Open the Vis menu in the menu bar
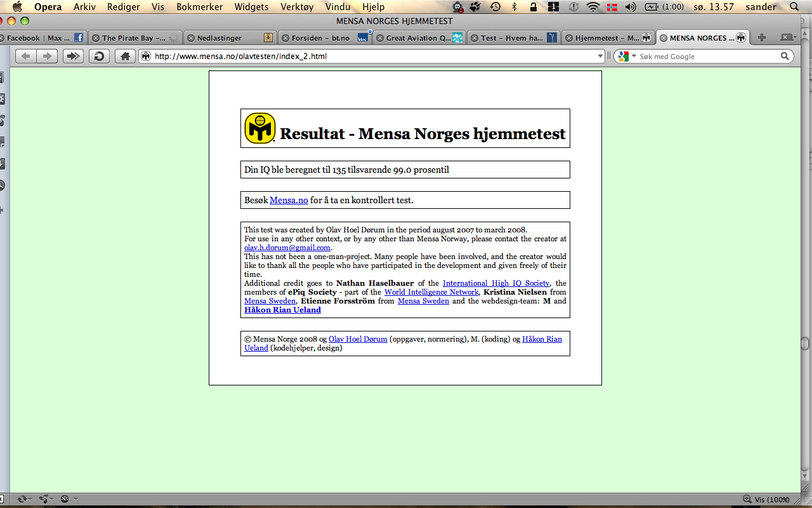 pyautogui.click(x=159, y=7)
